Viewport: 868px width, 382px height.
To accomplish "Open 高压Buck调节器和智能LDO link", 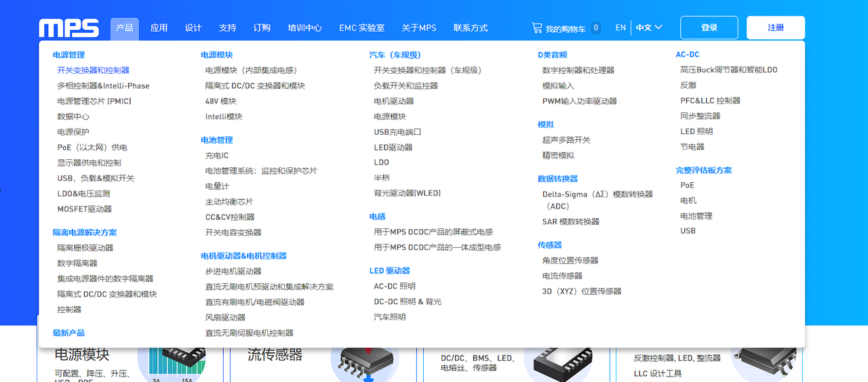I will [729, 70].
